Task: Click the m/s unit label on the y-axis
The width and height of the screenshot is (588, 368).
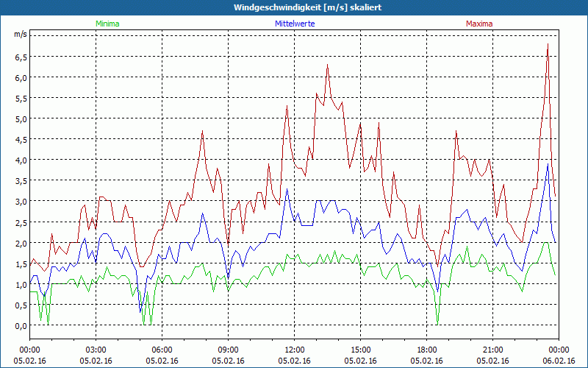Action: (21, 34)
